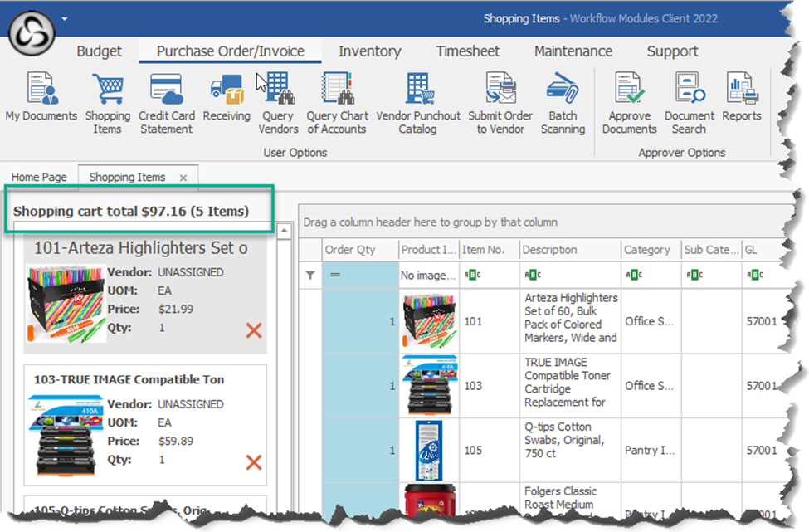Viewport: 809px width, 532px height.
Task: Remove TRUE IMAGE toner from cart
Action: point(254,462)
